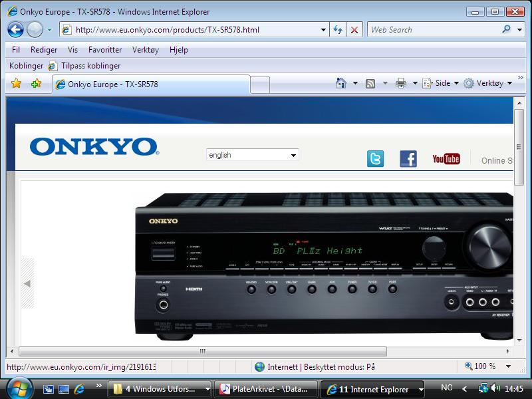Click the Add to Favorites star icon
Viewport: 532px width, 399px height.
tap(37, 83)
